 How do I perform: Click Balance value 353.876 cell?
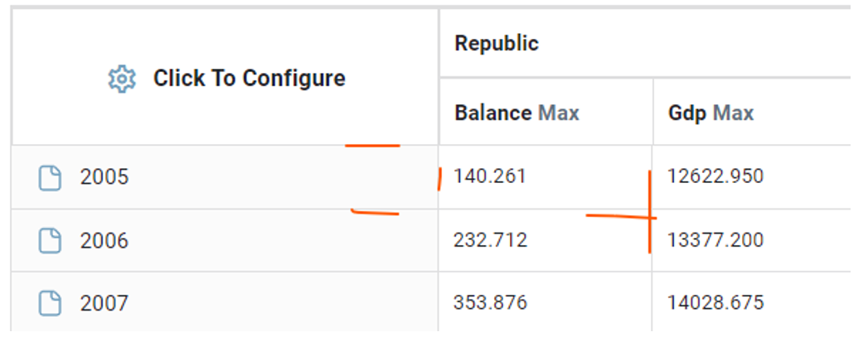pyautogui.click(x=490, y=303)
